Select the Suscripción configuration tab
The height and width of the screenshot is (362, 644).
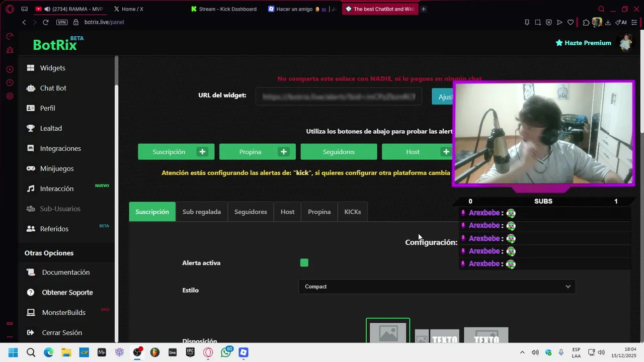[x=152, y=212]
